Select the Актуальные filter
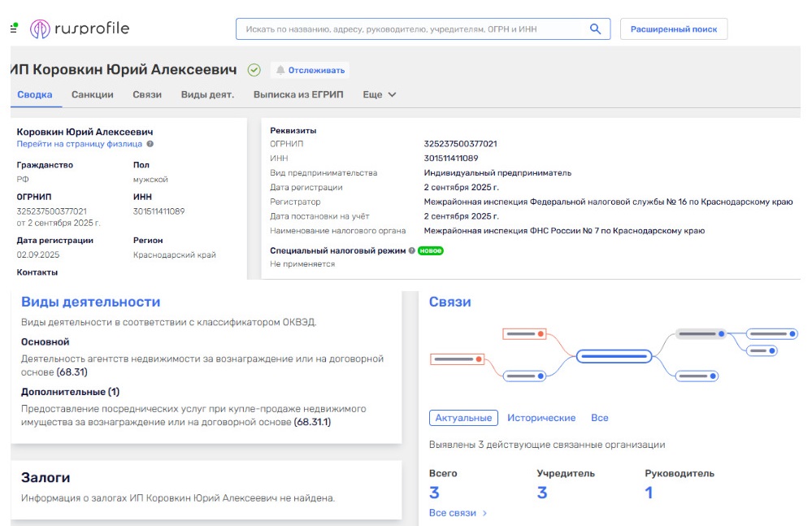 pyautogui.click(x=463, y=418)
